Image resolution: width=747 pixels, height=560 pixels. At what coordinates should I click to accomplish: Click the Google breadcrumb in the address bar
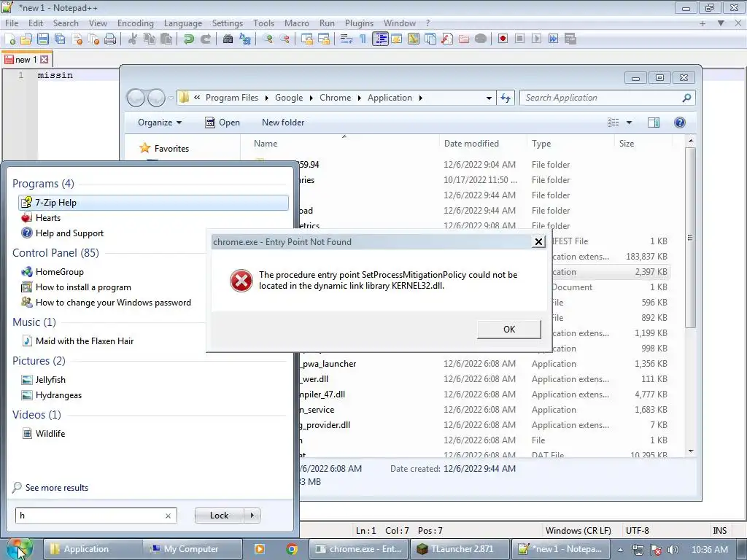point(289,98)
